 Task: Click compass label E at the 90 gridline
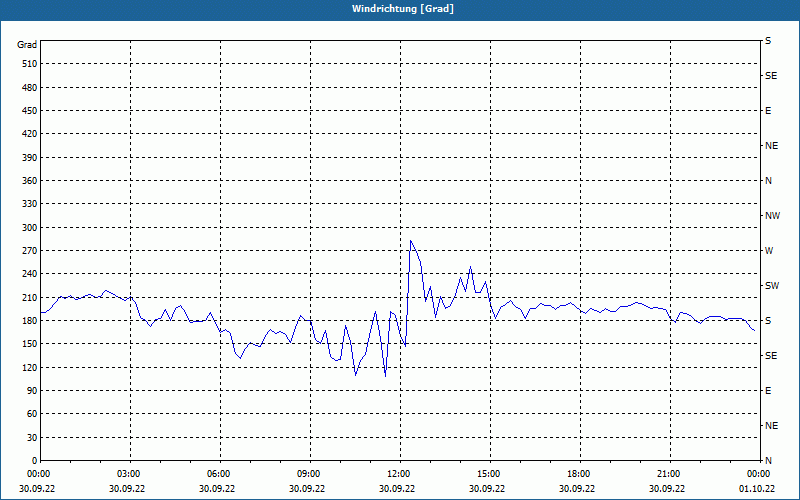[768, 391]
